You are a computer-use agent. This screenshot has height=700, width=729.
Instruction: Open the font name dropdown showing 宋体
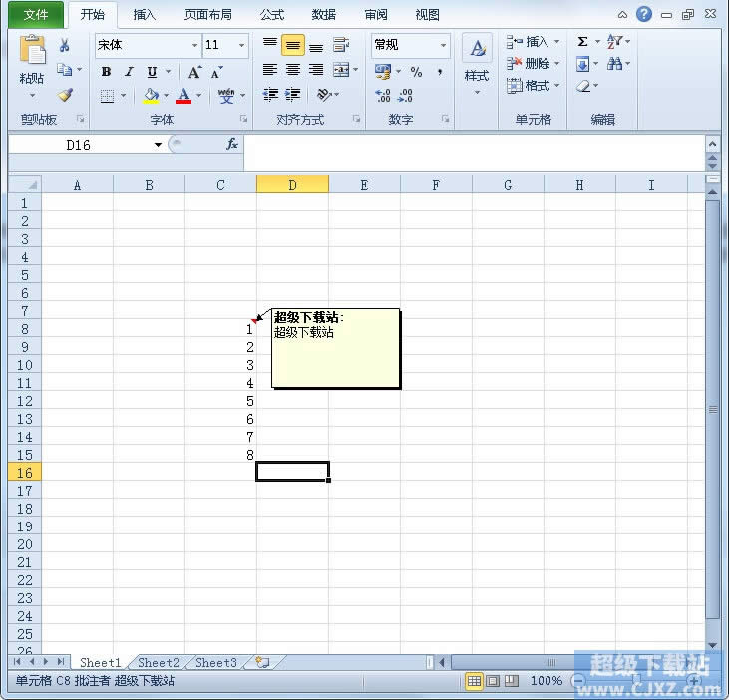pos(194,46)
